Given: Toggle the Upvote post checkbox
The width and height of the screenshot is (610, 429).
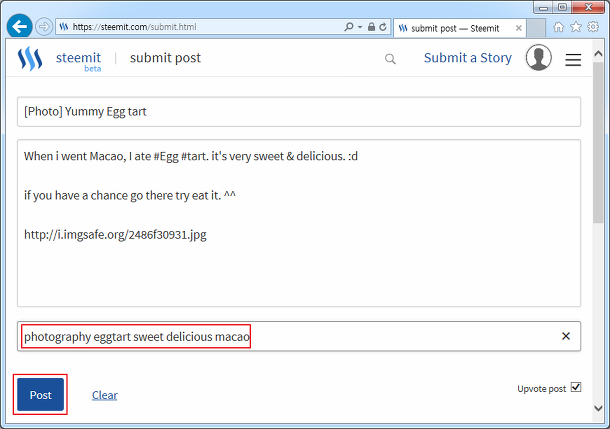Looking at the screenshot, I should (x=575, y=388).
